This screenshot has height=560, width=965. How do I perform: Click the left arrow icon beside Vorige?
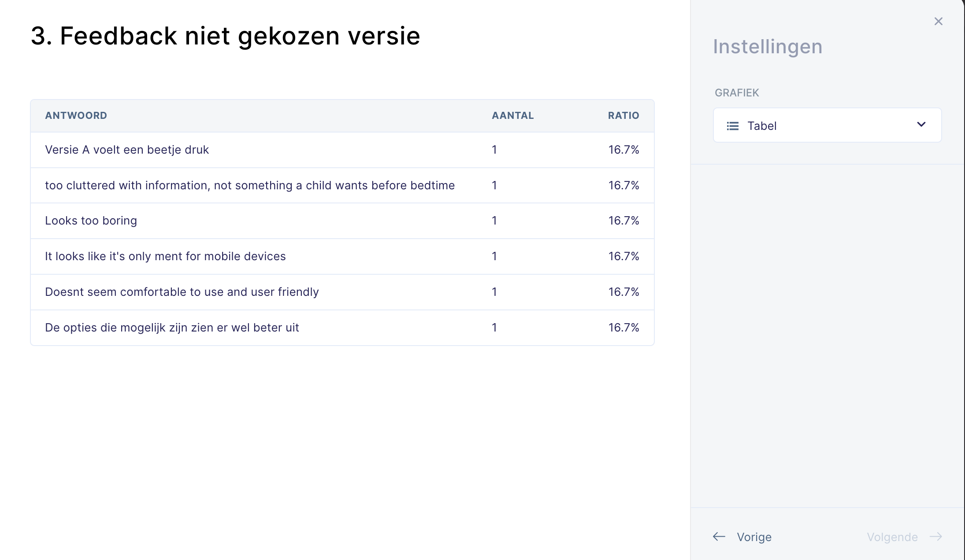click(719, 537)
